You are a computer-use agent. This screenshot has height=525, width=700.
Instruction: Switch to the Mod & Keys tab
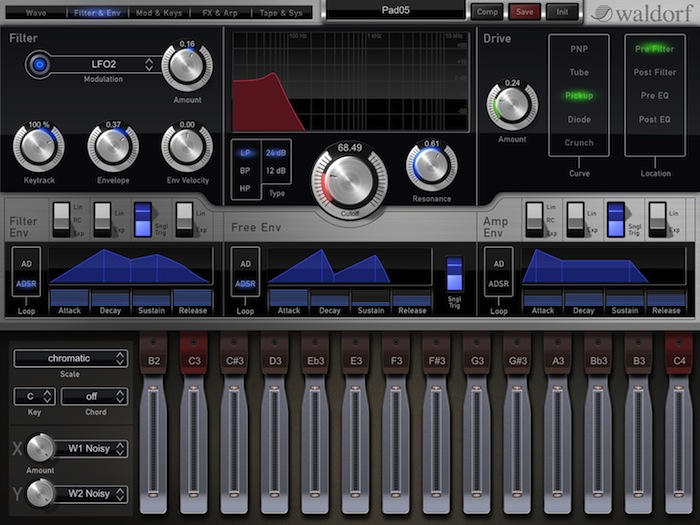click(159, 13)
